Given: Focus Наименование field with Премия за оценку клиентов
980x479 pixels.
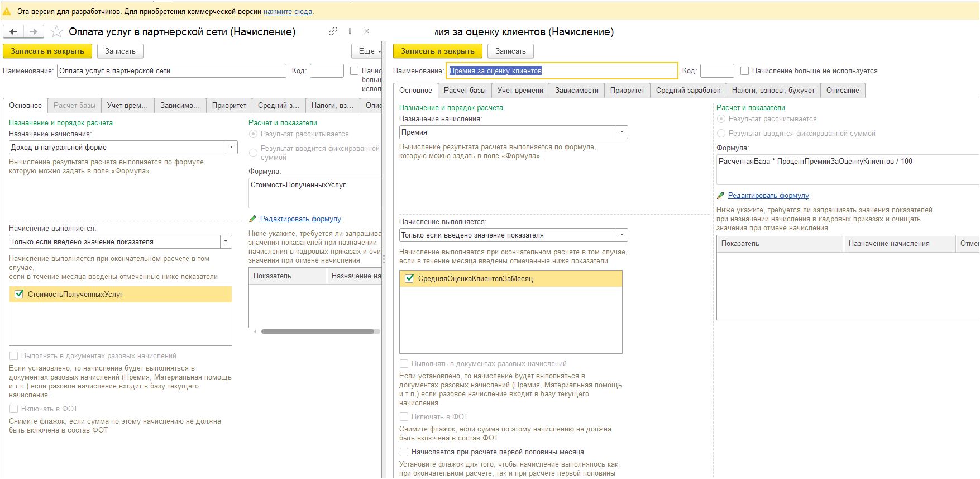Looking at the screenshot, I should (562, 71).
